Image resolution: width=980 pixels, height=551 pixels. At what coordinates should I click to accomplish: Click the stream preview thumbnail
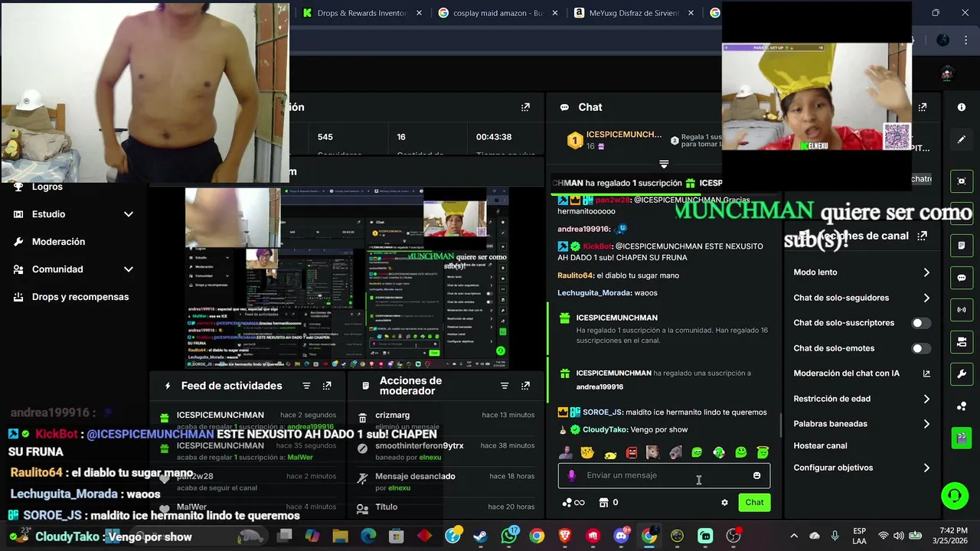[x=346, y=279]
